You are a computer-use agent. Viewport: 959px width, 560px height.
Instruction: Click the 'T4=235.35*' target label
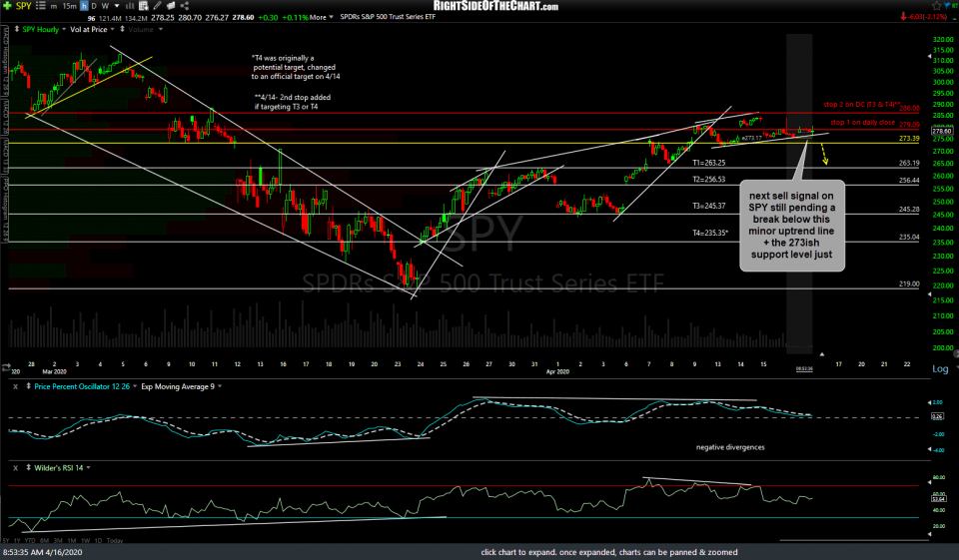tap(710, 233)
